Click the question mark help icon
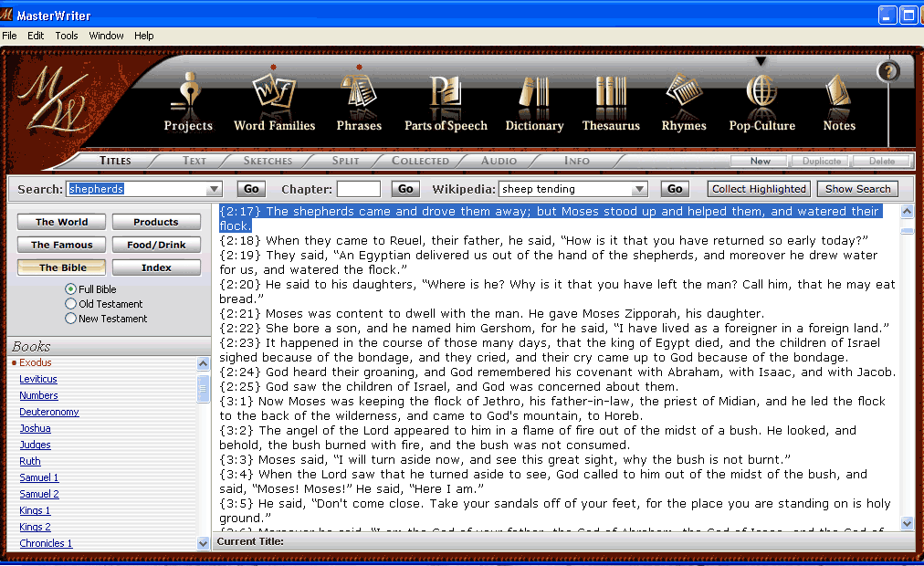The height and width of the screenshot is (566, 924). (x=888, y=72)
